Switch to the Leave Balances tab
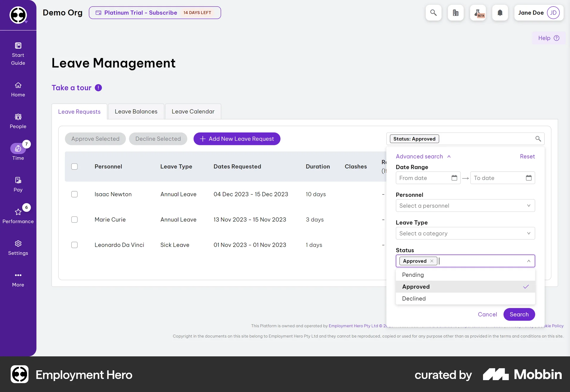 click(136, 111)
